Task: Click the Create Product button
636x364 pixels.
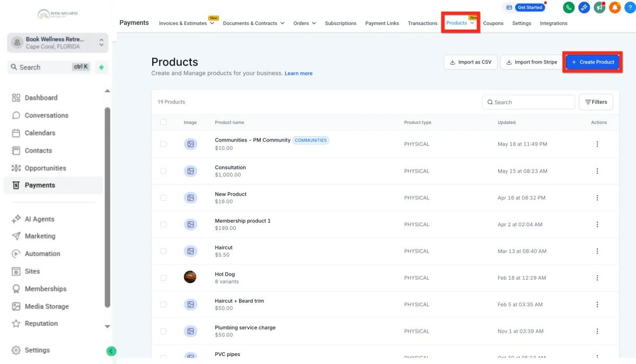Action: 592,62
